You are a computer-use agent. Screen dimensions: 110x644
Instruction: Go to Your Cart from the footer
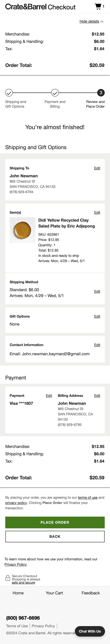pyautogui.click(x=54, y=593)
